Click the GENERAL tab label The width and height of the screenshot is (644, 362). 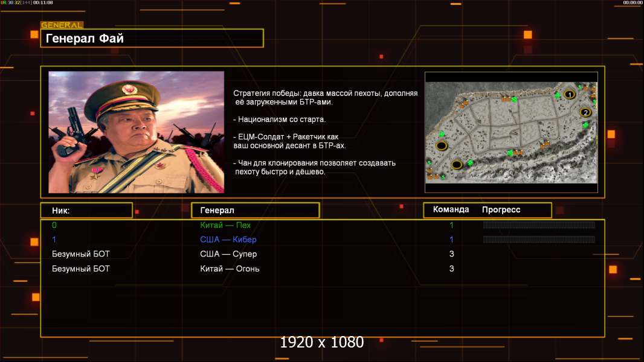pos(62,25)
